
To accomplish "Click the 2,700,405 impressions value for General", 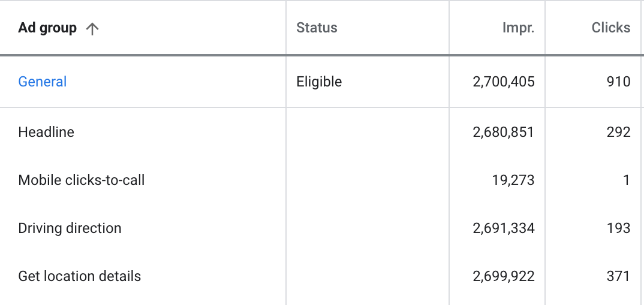I will coord(504,82).
